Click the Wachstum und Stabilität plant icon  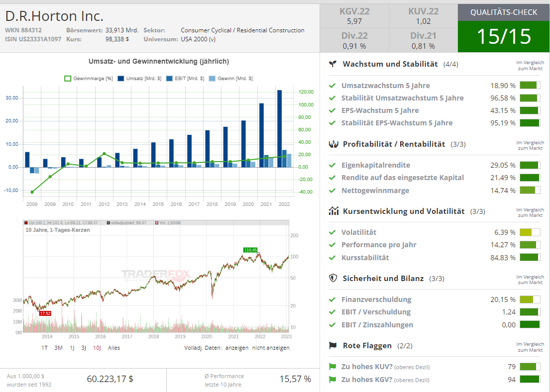click(x=333, y=64)
